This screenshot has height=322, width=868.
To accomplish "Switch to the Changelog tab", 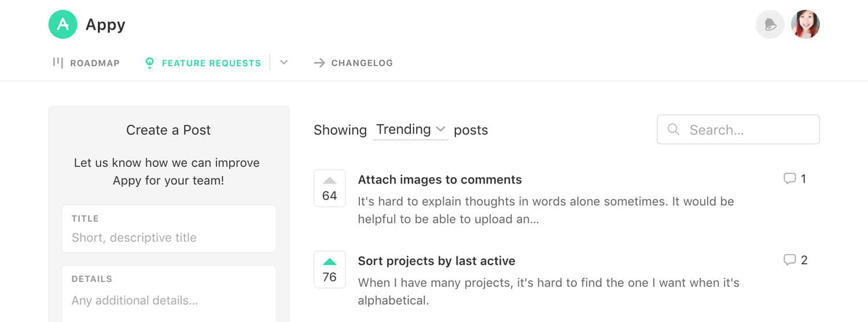I will tap(362, 63).
